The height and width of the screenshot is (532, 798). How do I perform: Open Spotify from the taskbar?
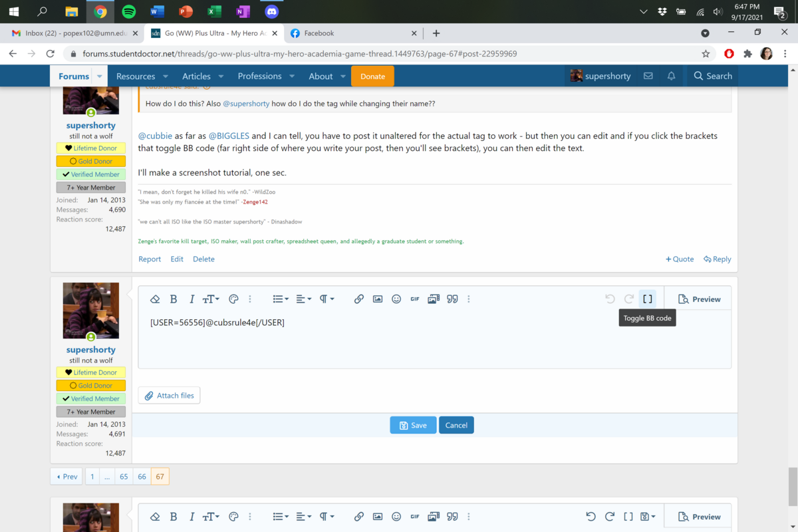(129, 11)
